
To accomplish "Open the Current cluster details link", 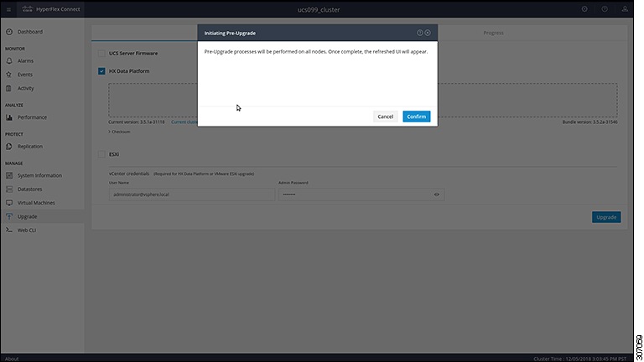I will (184, 122).
